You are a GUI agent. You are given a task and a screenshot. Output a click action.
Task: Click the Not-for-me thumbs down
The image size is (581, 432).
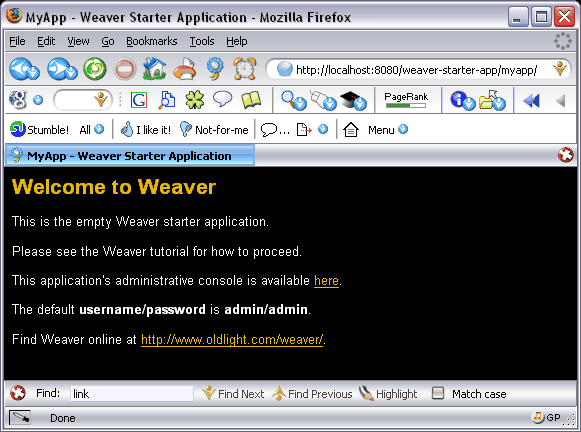[214, 130]
